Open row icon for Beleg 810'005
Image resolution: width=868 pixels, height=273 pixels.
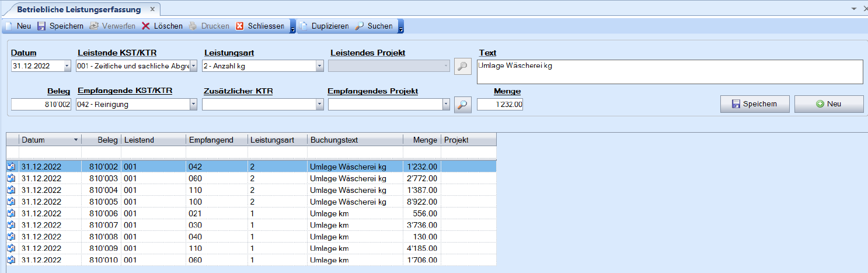[12, 202]
